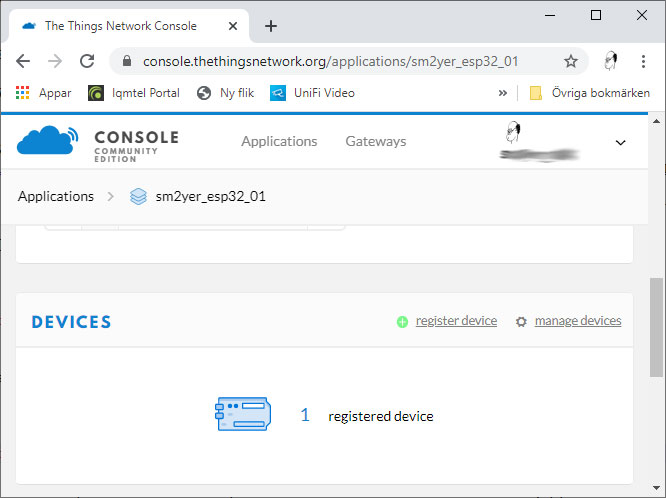Minimize the Chrome window
This screenshot has height=498, width=666.
(x=550, y=15)
